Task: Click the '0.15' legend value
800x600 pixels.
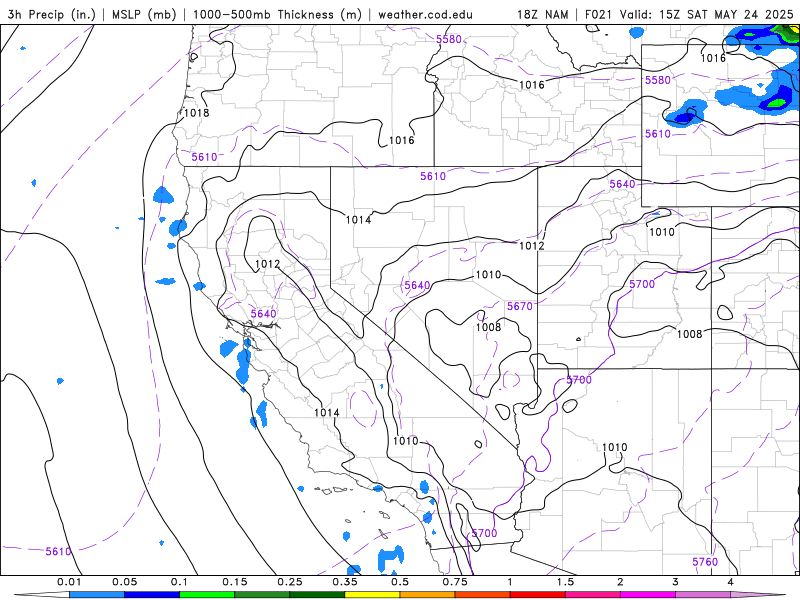Action: (235, 582)
